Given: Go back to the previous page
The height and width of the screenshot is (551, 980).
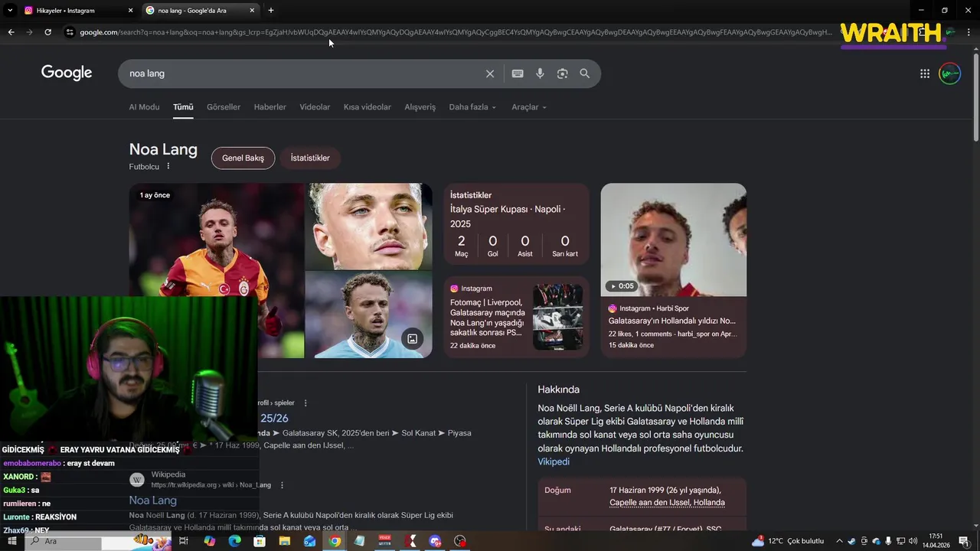Looking at the screenshot, I should tap(11, 32).
